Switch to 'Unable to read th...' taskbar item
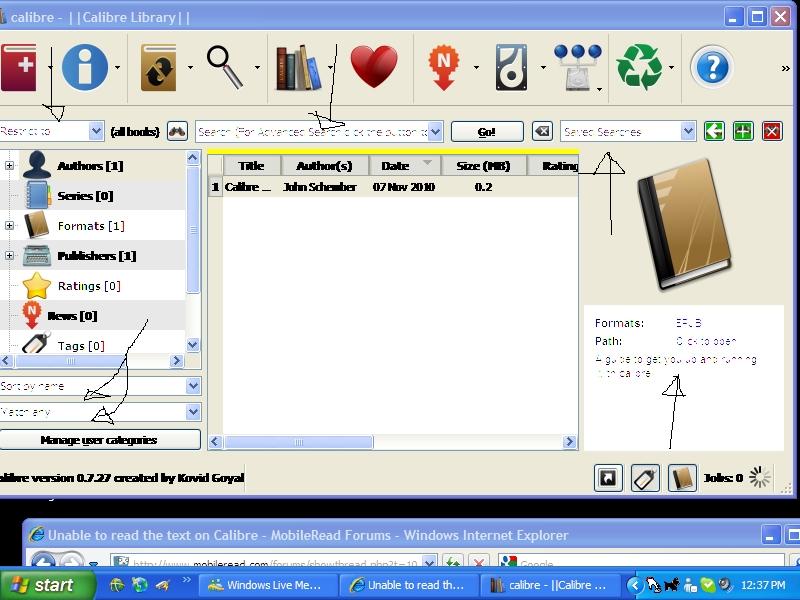This screenshot has height=600, width=800. (409, 585)
